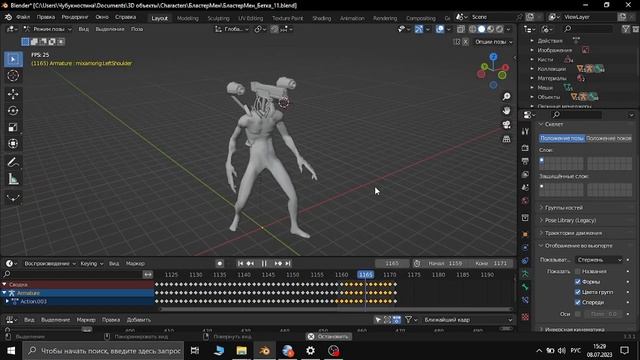Select the Rotate tool

13,111
